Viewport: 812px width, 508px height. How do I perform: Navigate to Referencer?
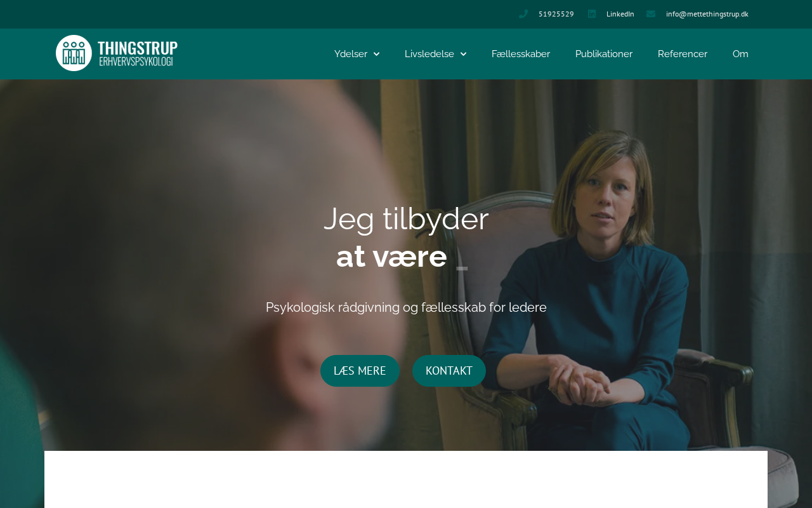(683, 54)
